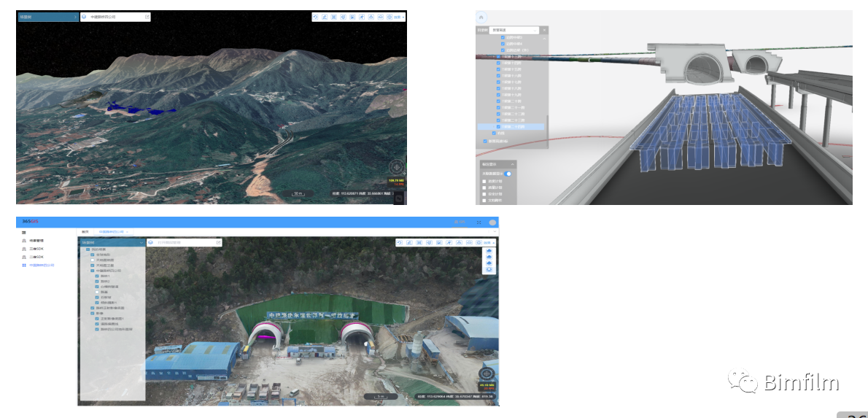The height and width of the screenshot is (418, 868).
Task: Check the 安全计划 checkbox
Action: point(484,194)
